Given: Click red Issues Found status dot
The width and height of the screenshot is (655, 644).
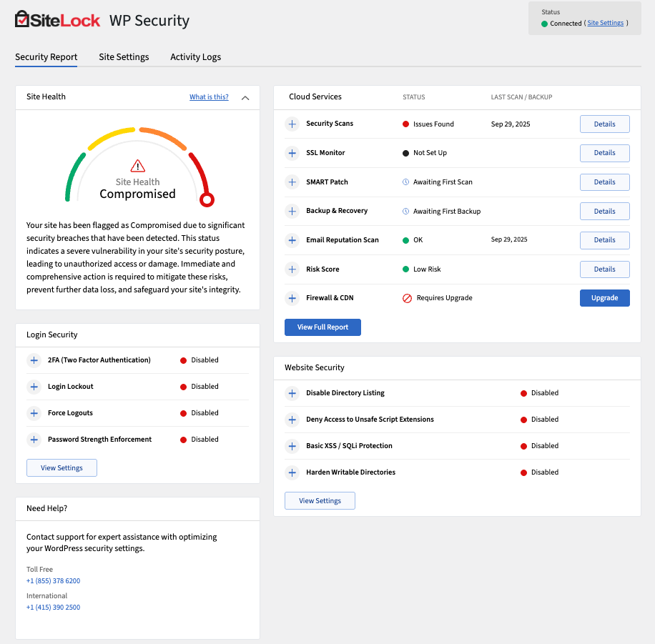Looking at the screenshot, I should pos(405,124).
